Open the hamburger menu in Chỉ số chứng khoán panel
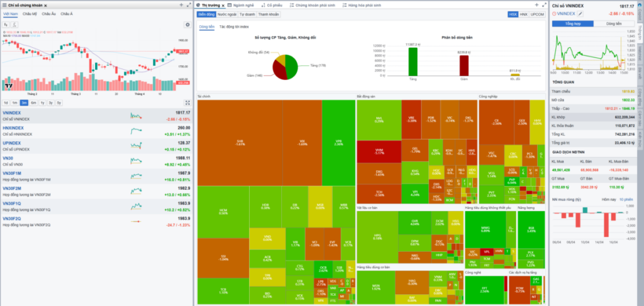644x306 pixels. [x=4, y=5]
